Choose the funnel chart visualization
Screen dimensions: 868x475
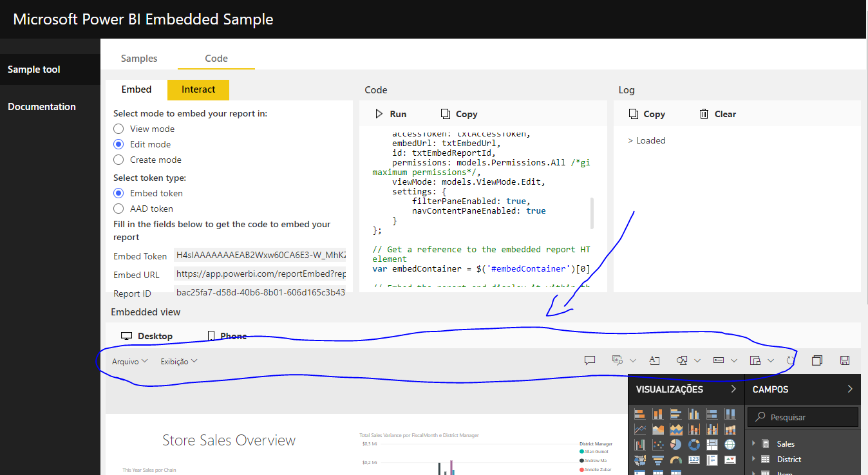(658, 460)
